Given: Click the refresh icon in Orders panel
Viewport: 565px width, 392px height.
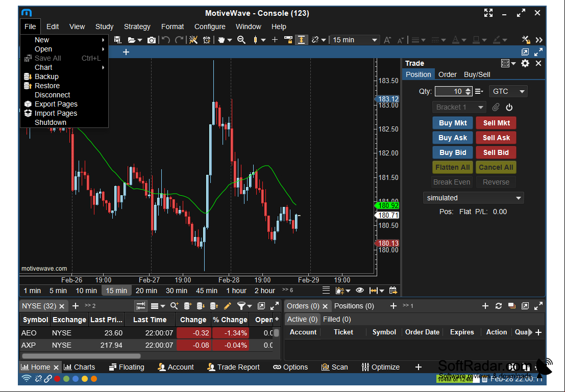Looking at the screenshot, I should [499, 306].
